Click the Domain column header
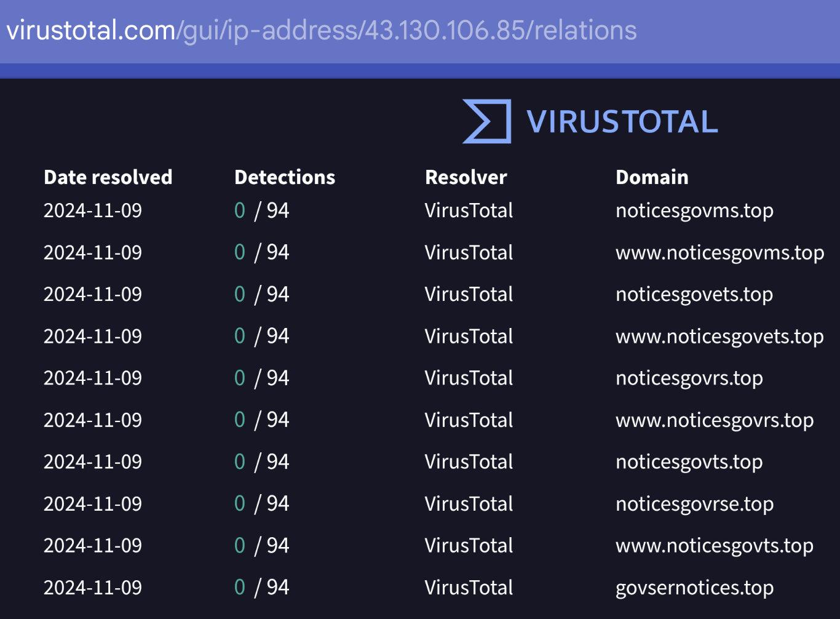Image resolution: width=840 pixels, height=619 pixels. point(652,177)
